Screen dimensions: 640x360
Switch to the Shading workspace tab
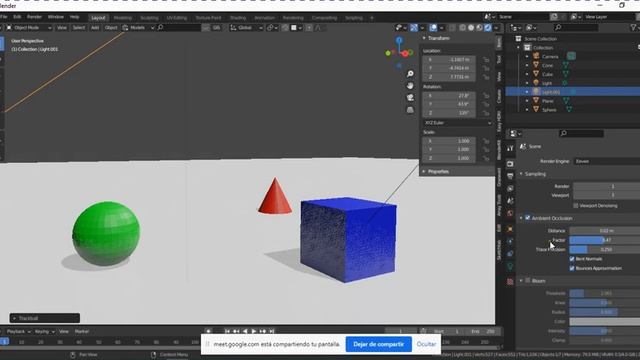(238, 18)
